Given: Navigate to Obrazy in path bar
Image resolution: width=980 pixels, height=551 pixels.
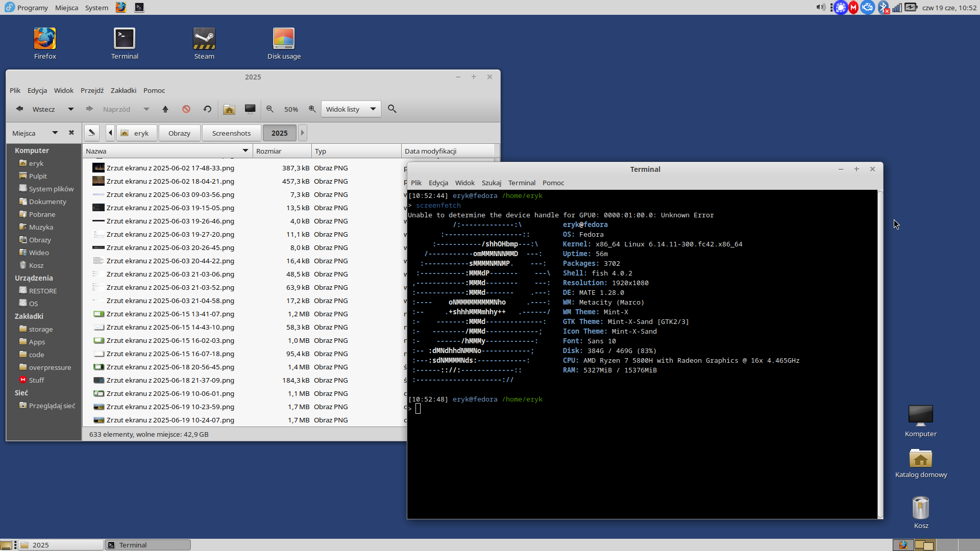Looking at the screenshot, I should tap(179, 133).
